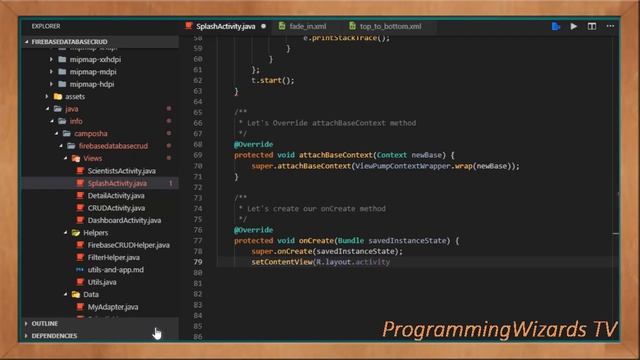This screenshot has width=640, height=360.
Task: Click the editor's vertical scrollbar marker
Action: click(x=616, y=233)
